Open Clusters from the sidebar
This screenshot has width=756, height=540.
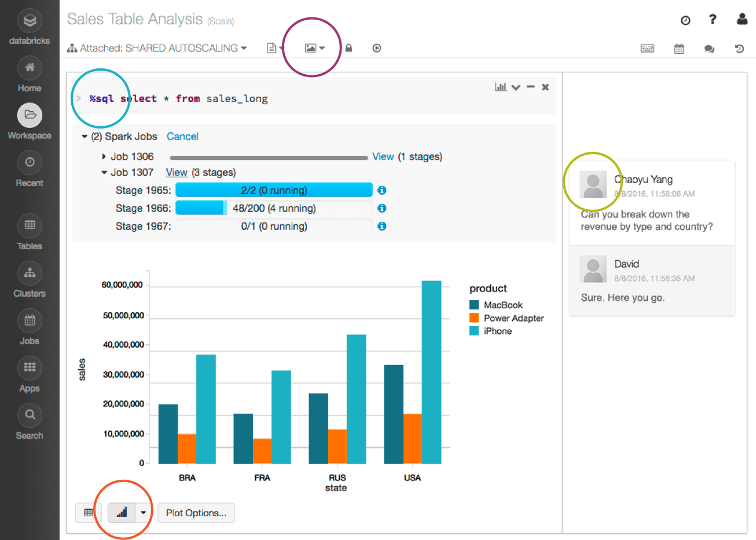[30, 273]
